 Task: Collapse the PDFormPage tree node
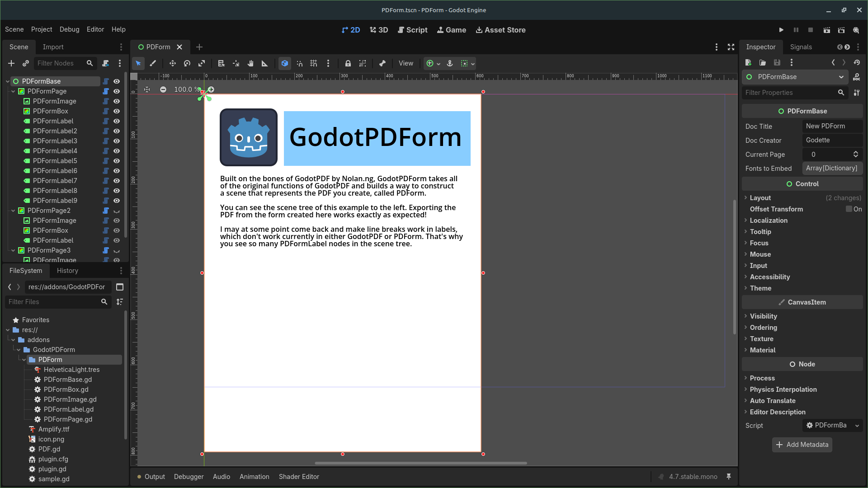click(13, 91)
